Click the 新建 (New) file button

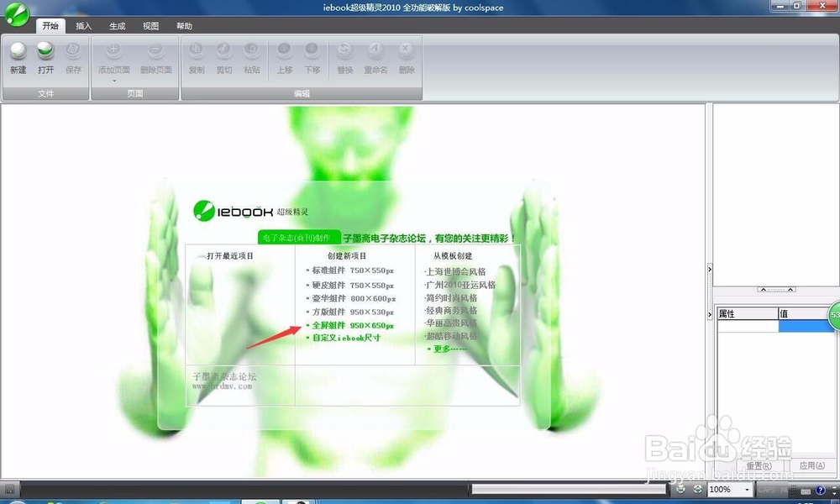click(18, 59)
